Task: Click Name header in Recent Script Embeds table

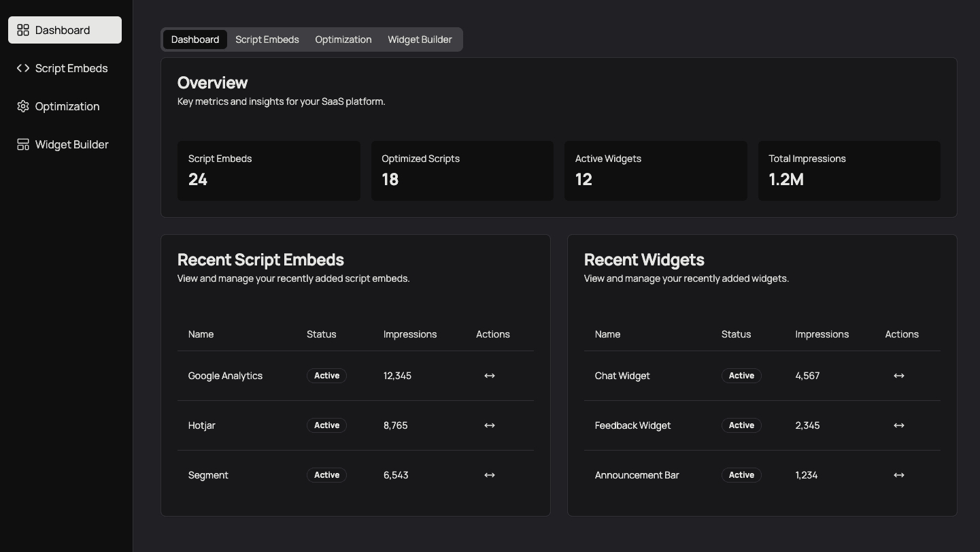Action: [201, 334]
